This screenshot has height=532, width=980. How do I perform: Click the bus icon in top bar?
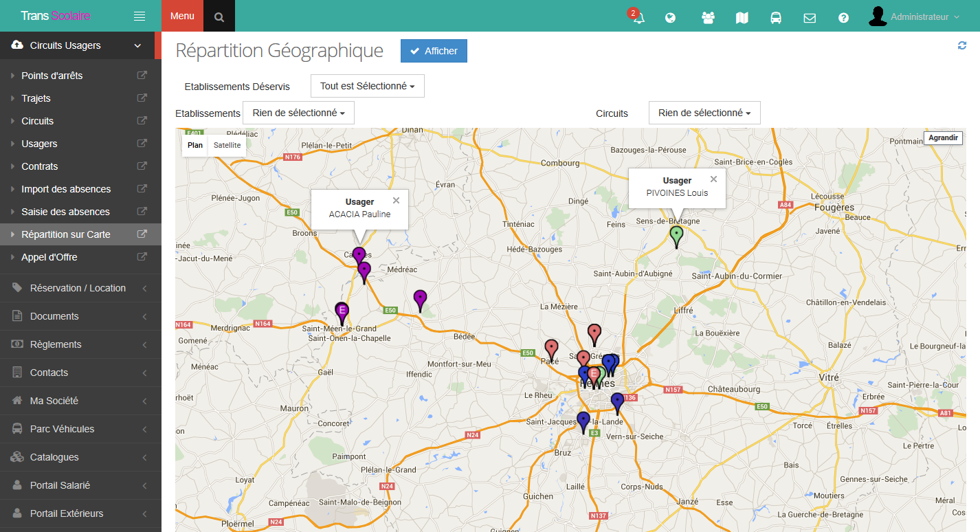coord(775,18)
